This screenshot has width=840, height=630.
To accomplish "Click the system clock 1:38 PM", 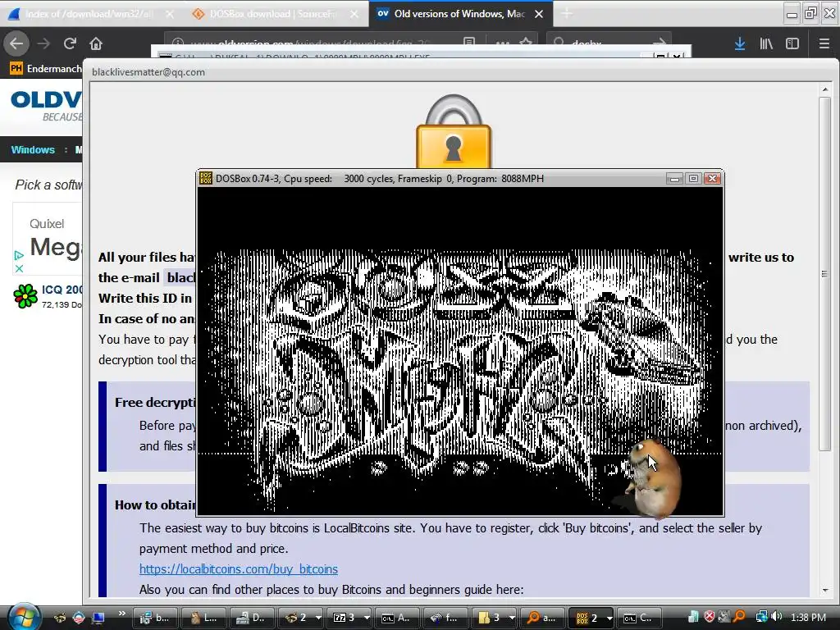I will click(808, 618).
